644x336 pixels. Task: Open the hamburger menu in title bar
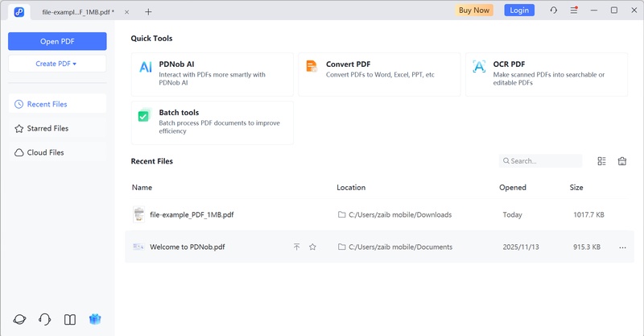tap(574, 10)
